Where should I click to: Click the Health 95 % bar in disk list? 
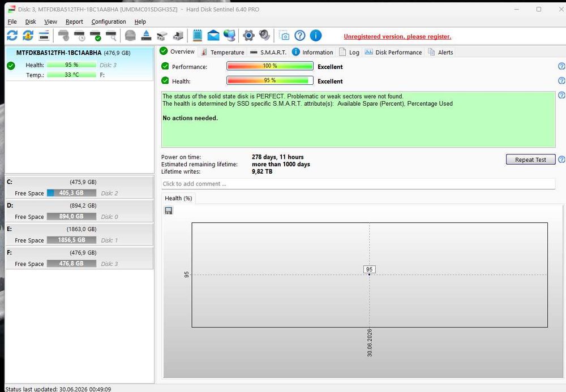click(71, 65)
